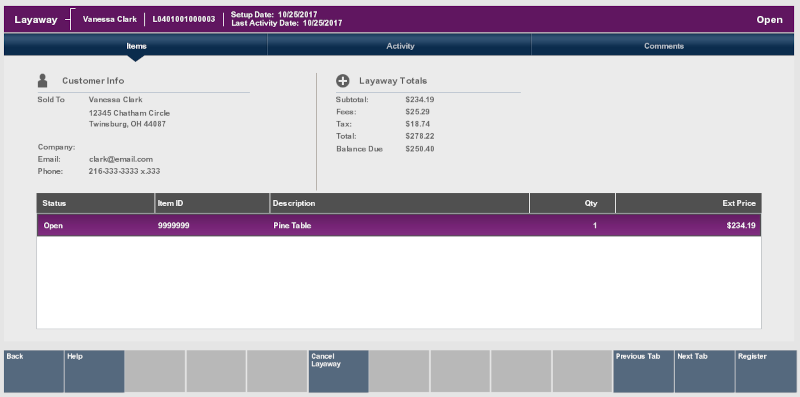Image resolution: width=800 pixels, height=397 pixels.
Task: Click the email clark@email.com
Action: click(120, 159)
